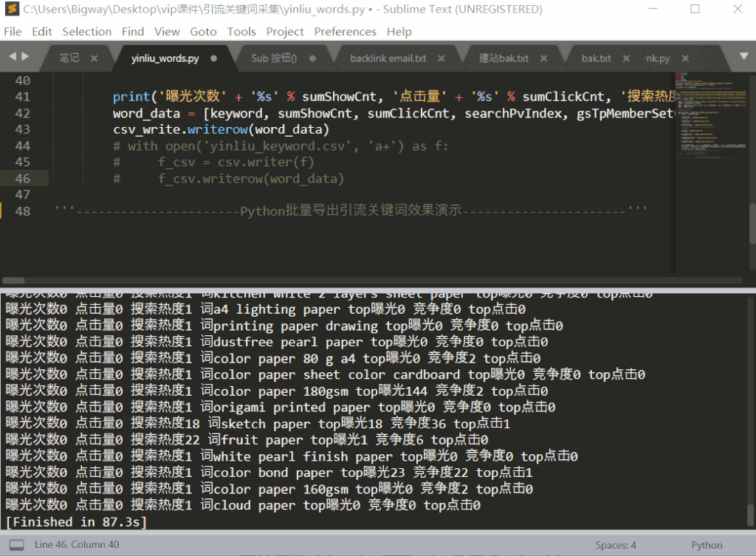Change indentation via Spaces: 4
The image size is (756, 556).
pyautogui.click(x=616, y=545)
